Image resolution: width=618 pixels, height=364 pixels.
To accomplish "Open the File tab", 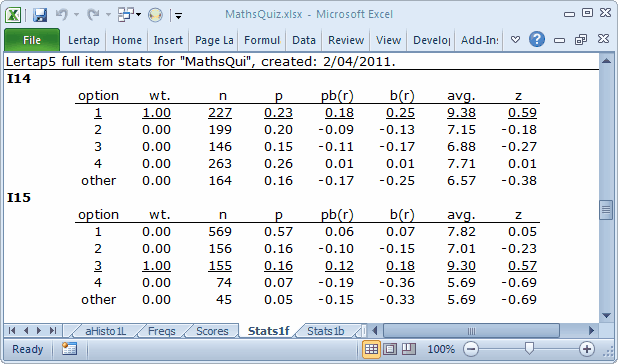I will coord(32,40).
